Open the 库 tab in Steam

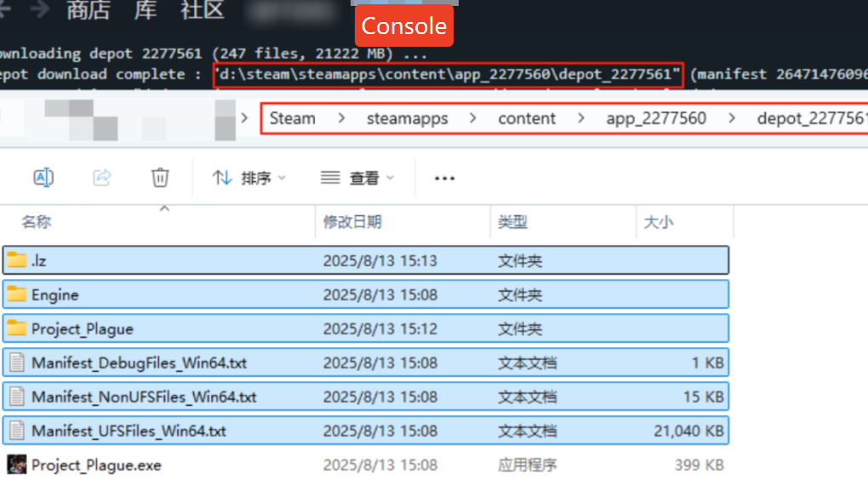coord(145,10)
